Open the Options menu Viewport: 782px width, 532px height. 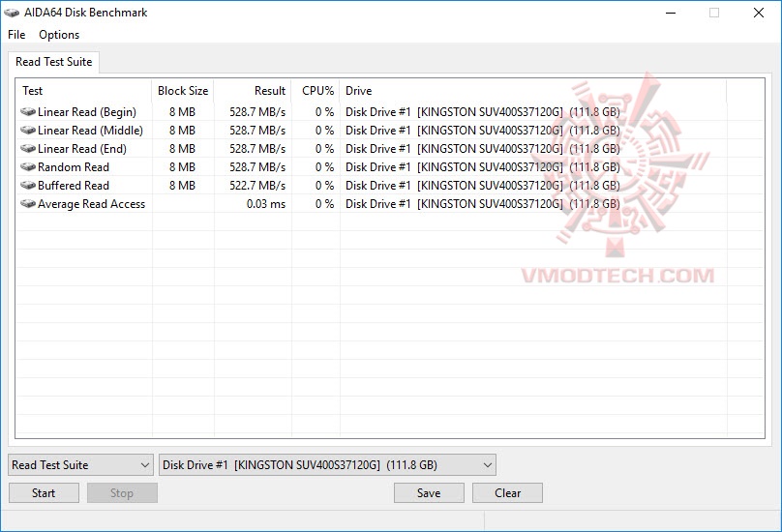coord(59,35)
